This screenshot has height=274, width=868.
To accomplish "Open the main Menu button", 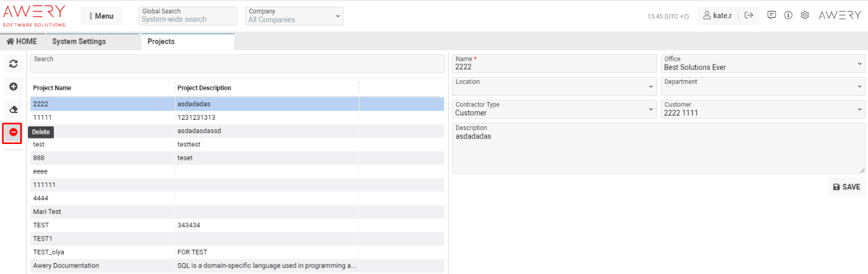I will [101, 16].
